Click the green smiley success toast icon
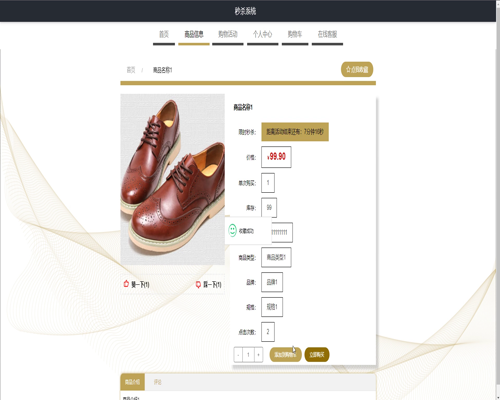 pos(232,230)
